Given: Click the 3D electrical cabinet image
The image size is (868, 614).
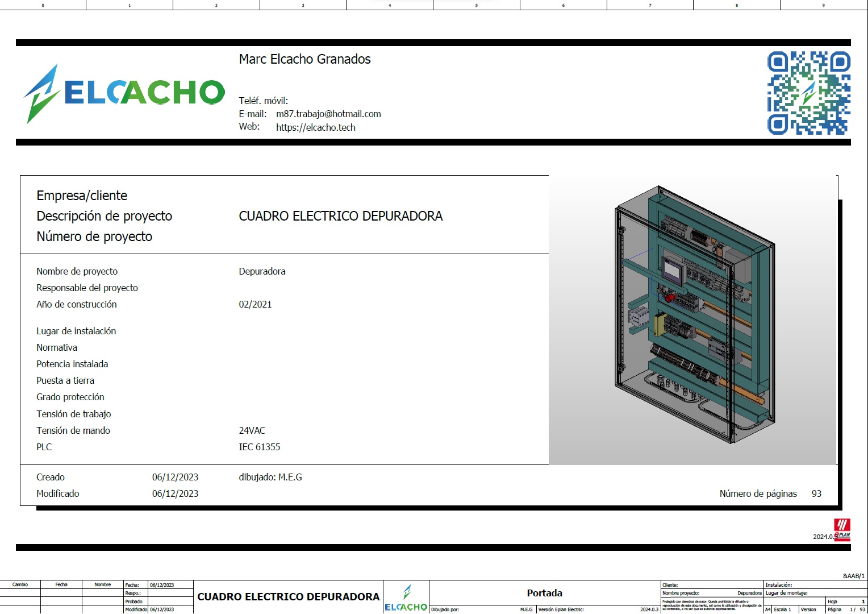Looking at the screenshot, I should click(693, 318).
